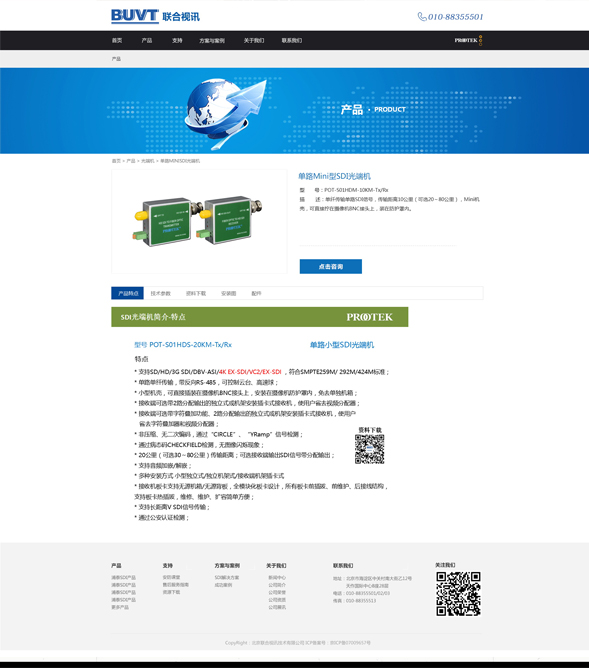
Task: Open the 首页 navigation menu item
Action: tap(117, 40)
